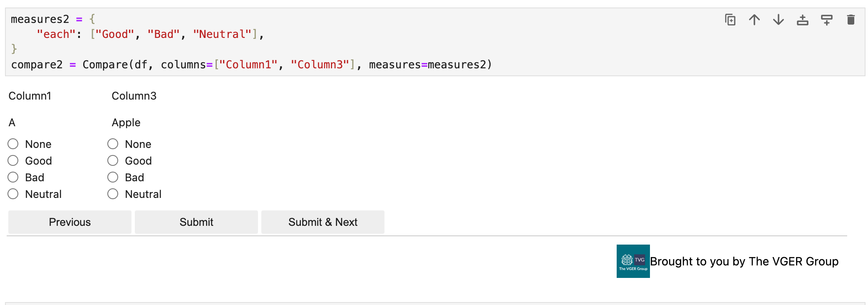The height and width of the screenshot is (305, 868).
Task: Insert a cell above with the toolbar icon
Action: [803, 20]
